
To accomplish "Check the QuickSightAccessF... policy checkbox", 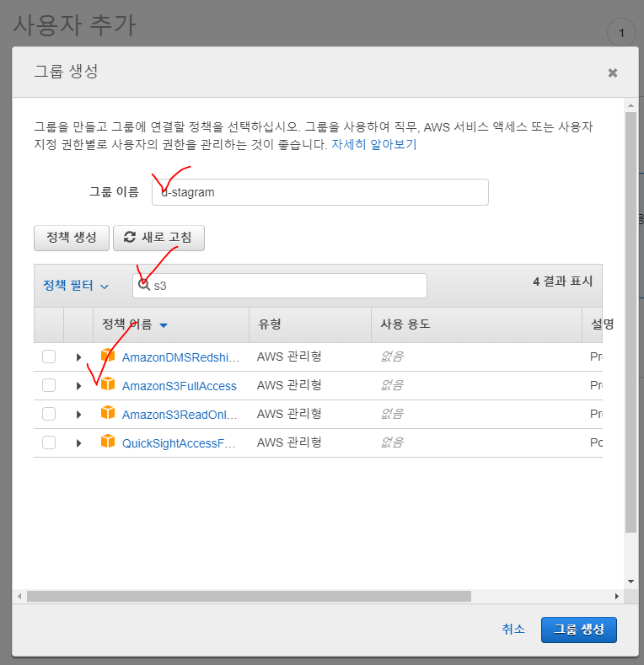I will (49, 442).
